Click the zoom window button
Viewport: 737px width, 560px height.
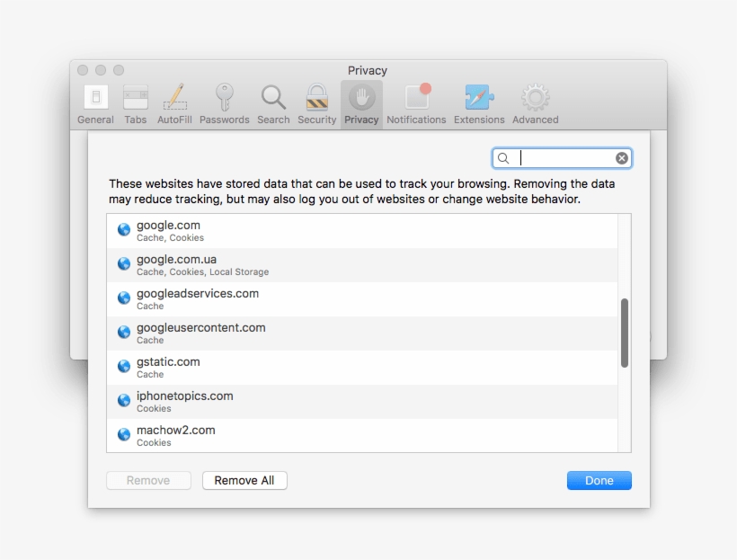[119, 70]
